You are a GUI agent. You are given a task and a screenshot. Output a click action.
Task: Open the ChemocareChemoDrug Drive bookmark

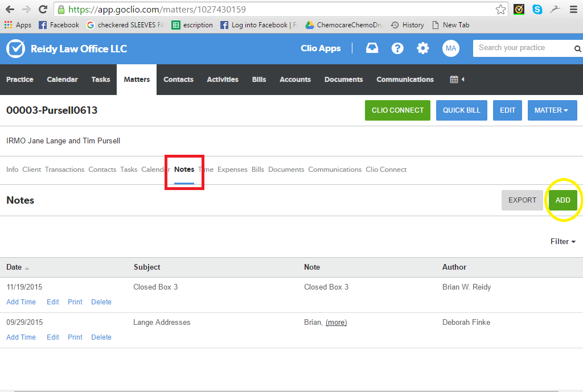pyautogui.click(x=344, y=25)
